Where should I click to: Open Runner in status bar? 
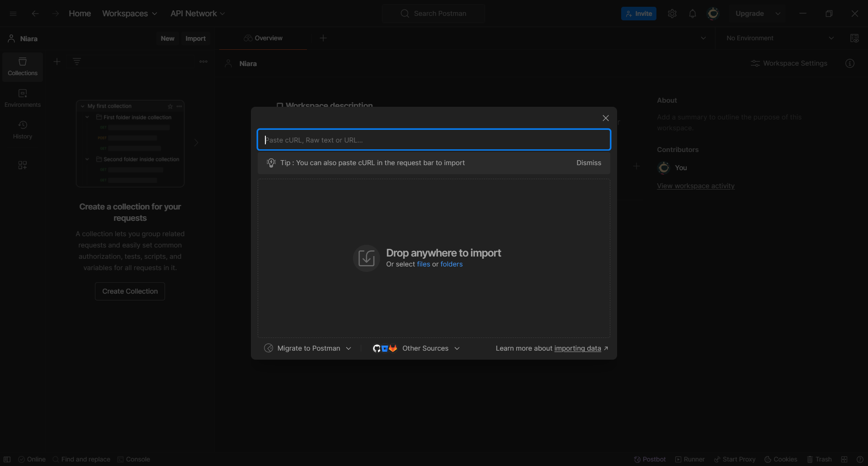tap(690, 459)
